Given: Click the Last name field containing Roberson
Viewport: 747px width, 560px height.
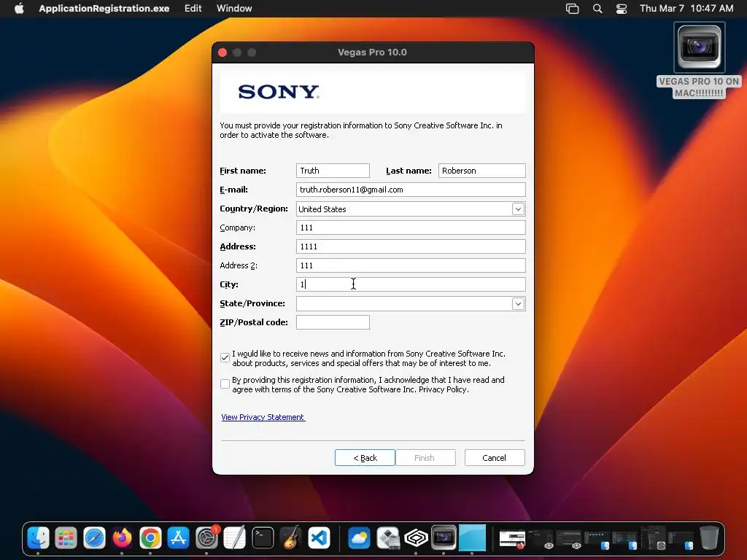Looking at the screenshot, I should (x=481, y=171).
